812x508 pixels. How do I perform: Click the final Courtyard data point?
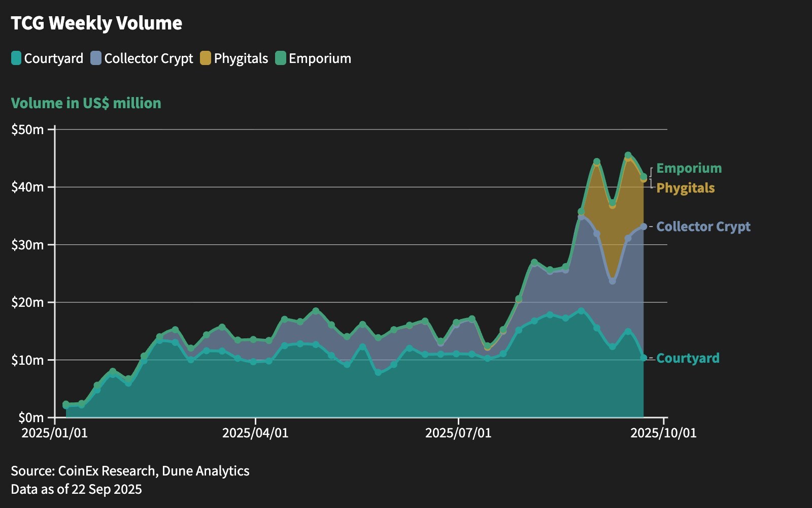(644, 358)
